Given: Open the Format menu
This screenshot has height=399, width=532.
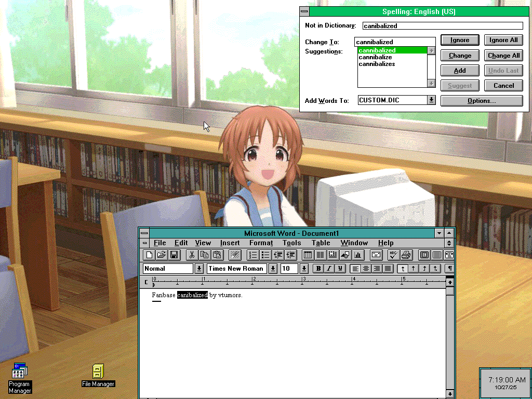Looking at the screenshot, I should pos(261,243).
